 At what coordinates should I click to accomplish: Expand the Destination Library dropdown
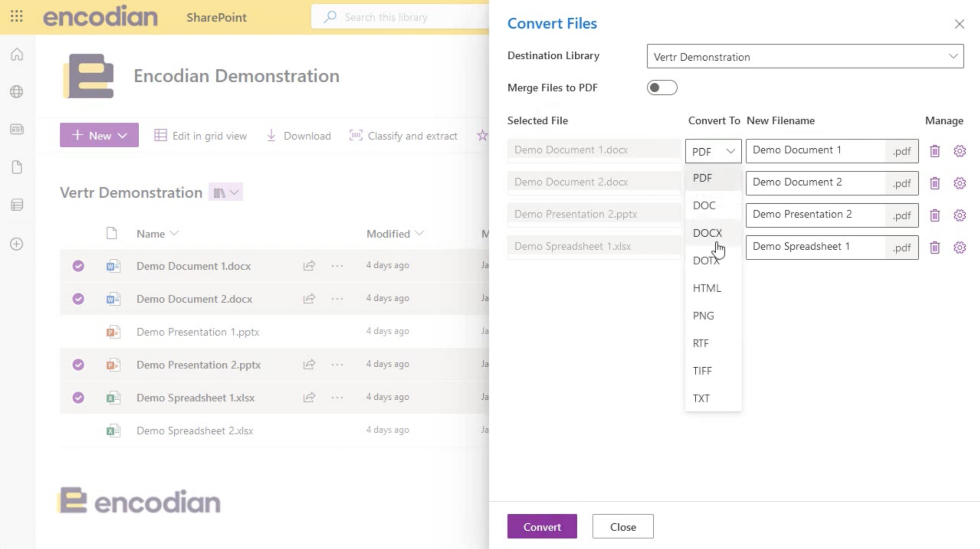(x=805, y=56)
